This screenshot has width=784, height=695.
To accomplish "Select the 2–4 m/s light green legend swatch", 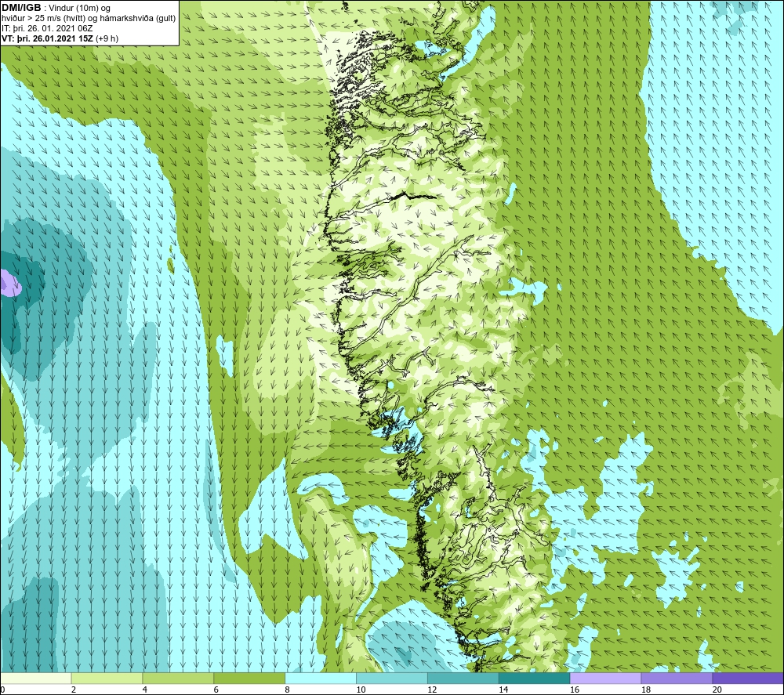I will [107, 679].
